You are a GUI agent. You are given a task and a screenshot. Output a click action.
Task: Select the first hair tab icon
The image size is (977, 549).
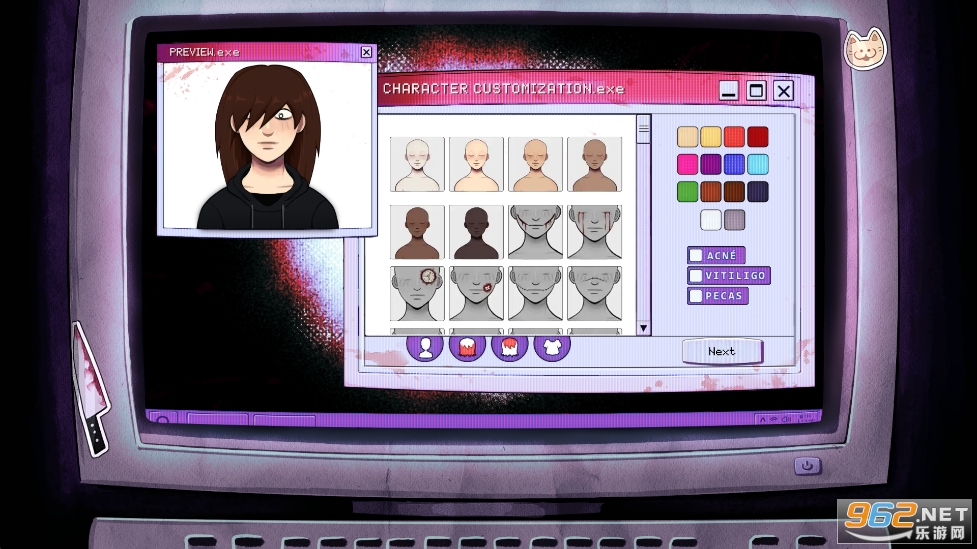point(468,347)
